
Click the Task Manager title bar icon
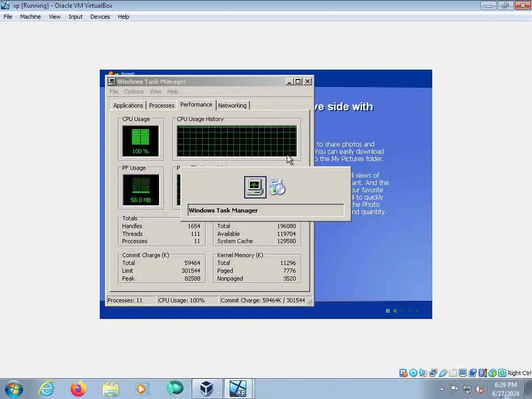[x=112, y=82]
